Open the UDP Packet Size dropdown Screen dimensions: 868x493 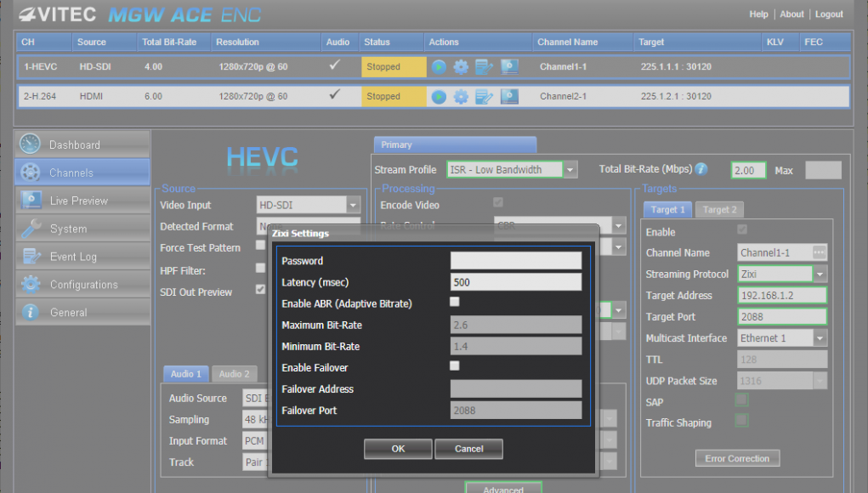[782, 381]
